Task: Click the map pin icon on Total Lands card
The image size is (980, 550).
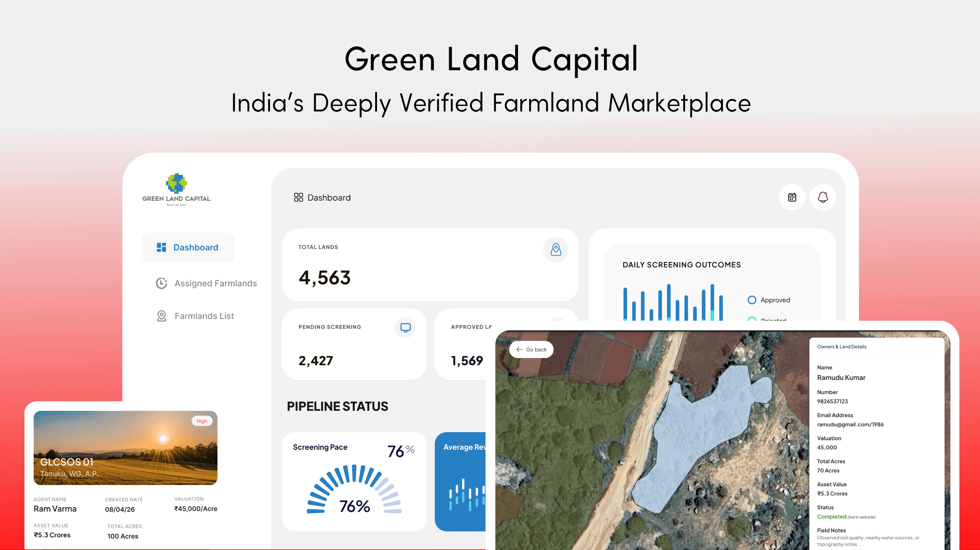Action: point(555,250)
